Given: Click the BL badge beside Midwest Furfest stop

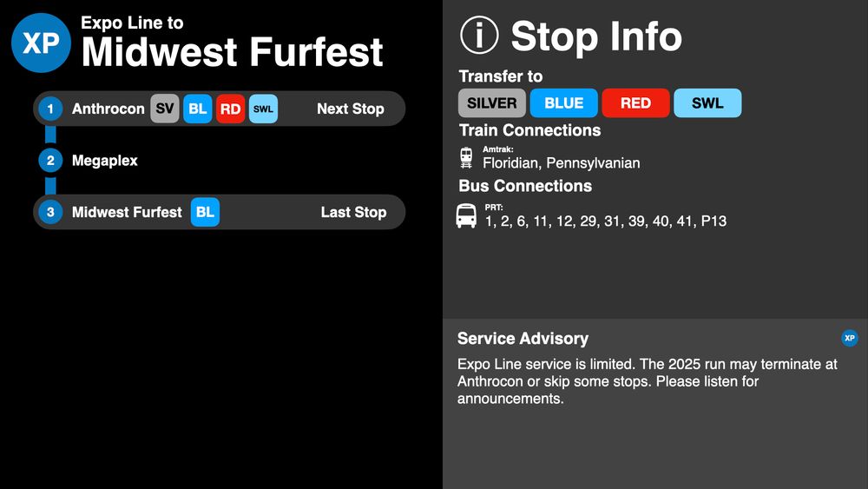Looking at the screenshot, I should tap(206, 212).
